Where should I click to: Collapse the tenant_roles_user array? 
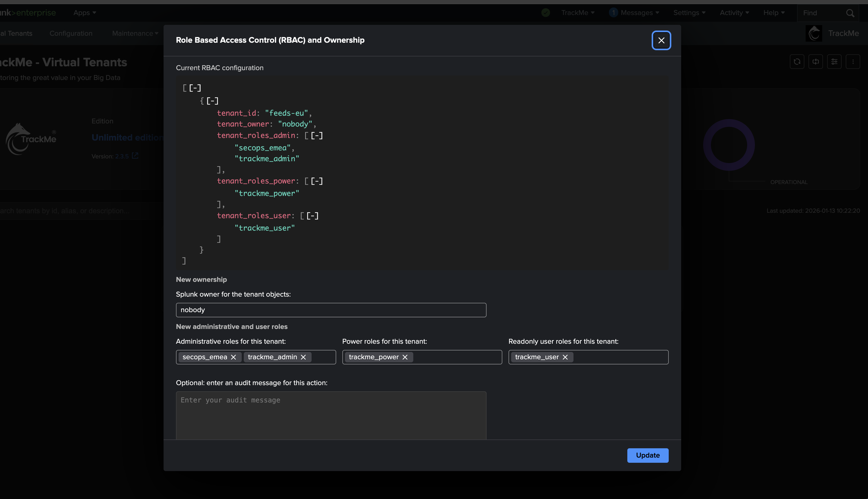point(312,216)
